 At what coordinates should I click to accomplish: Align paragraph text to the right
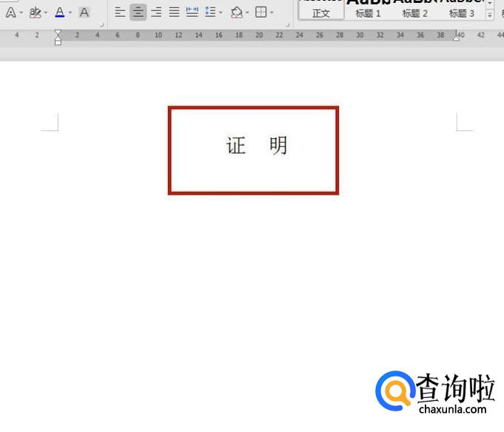pyautogui.click(x=156, y=13)
